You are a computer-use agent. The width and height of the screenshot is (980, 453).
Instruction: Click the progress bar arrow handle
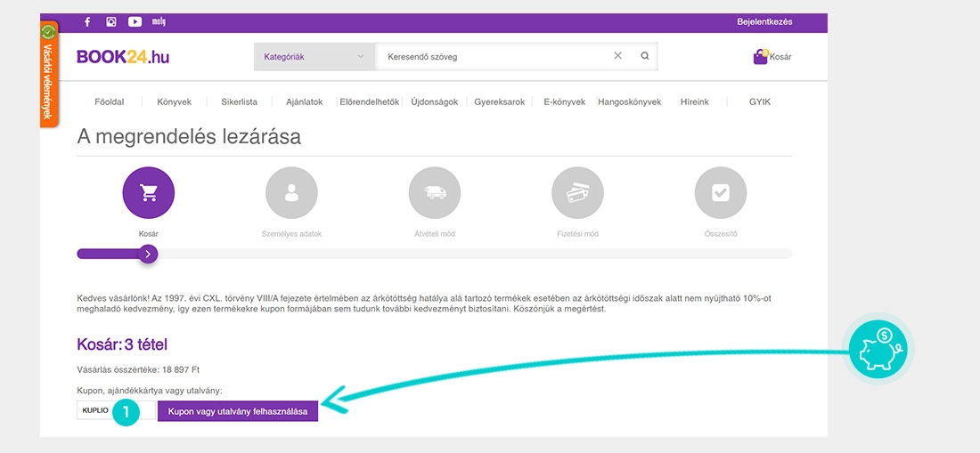(x=148, y=254)
